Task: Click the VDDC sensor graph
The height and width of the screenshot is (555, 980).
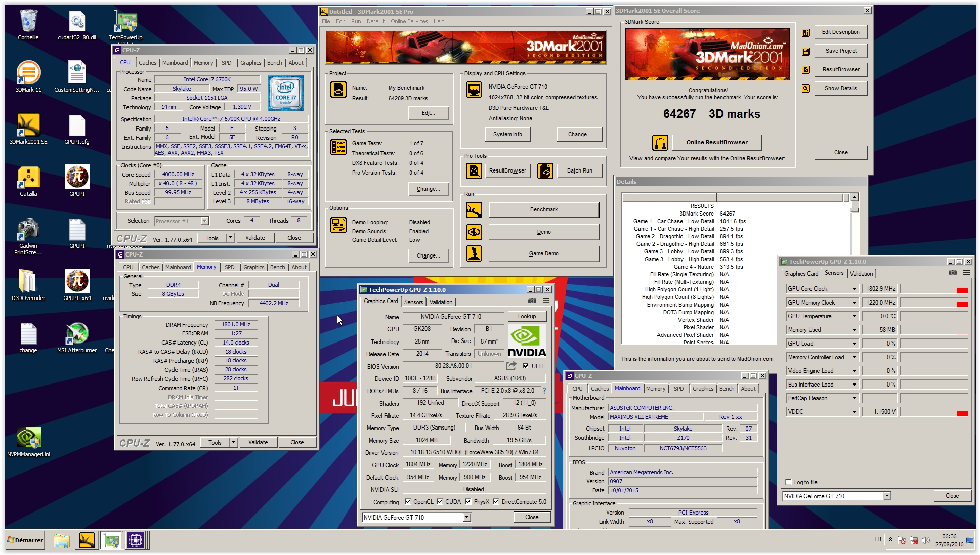Action: click(933, 412)
